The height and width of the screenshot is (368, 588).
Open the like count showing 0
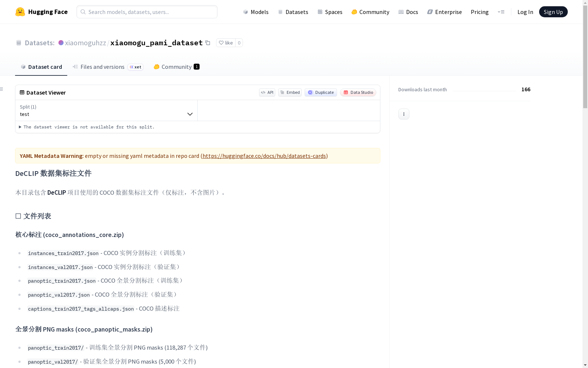239,43
